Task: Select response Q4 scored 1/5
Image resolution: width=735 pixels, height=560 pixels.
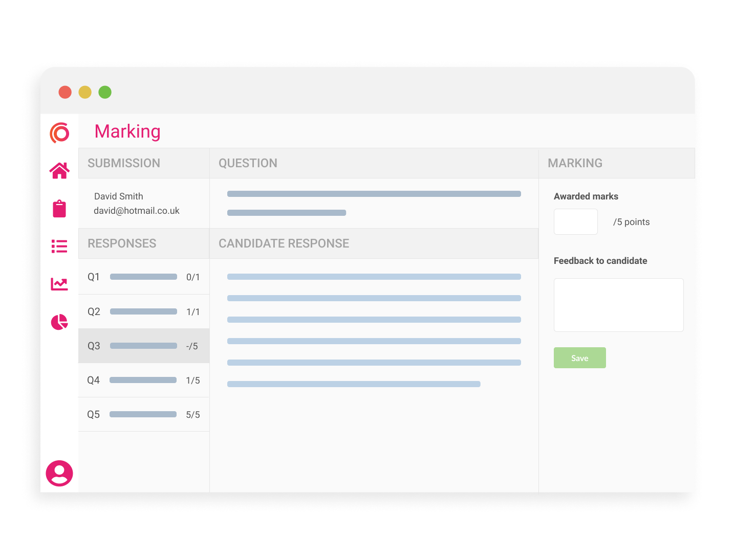Action: 143,380
